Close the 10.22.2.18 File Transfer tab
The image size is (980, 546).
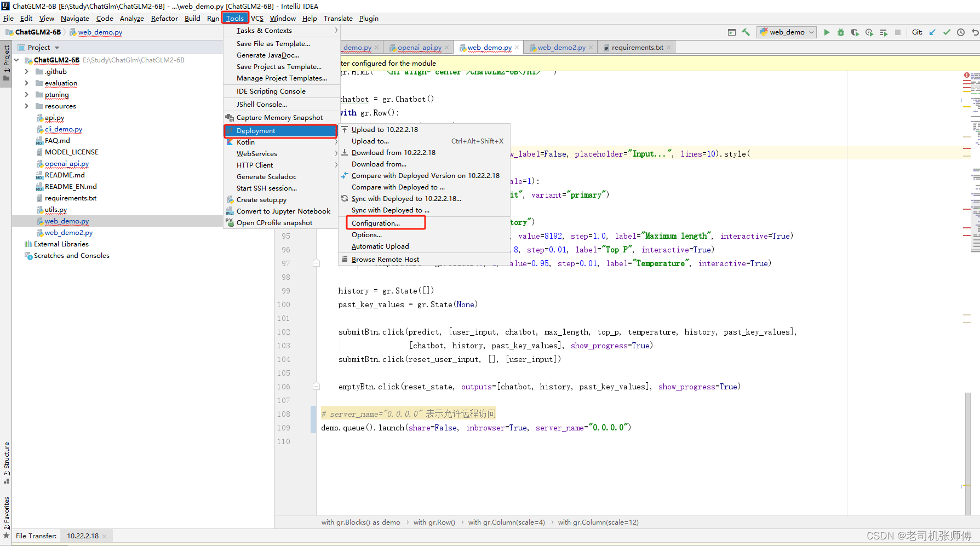click(104, 536)
